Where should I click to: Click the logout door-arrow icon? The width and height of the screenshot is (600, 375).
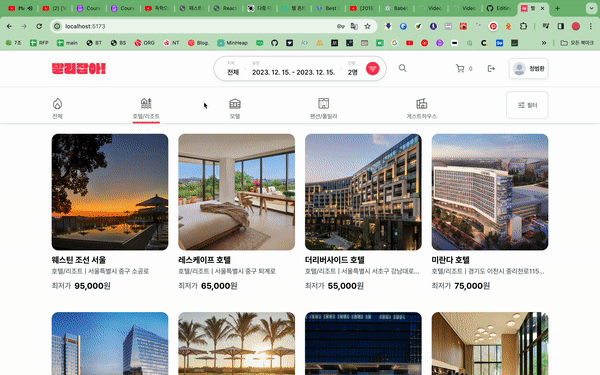coord(491,68)
